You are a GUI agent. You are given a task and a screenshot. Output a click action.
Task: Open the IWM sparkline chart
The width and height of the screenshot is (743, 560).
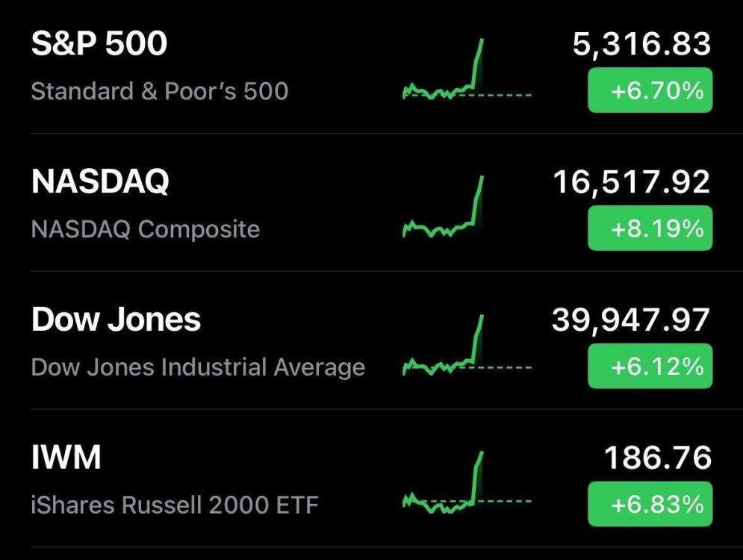coord(466,485)
